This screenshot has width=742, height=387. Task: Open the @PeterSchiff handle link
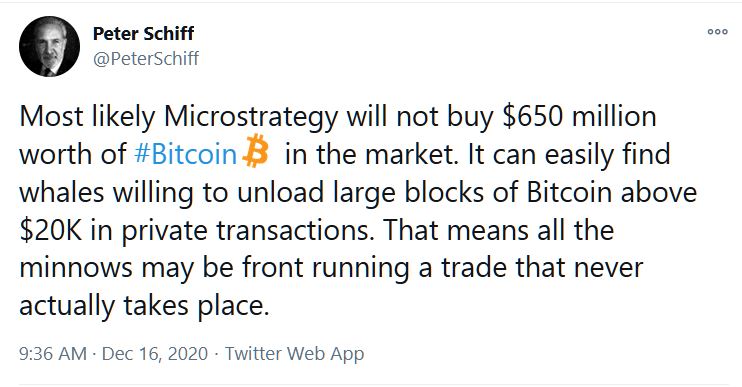[146, 59]
